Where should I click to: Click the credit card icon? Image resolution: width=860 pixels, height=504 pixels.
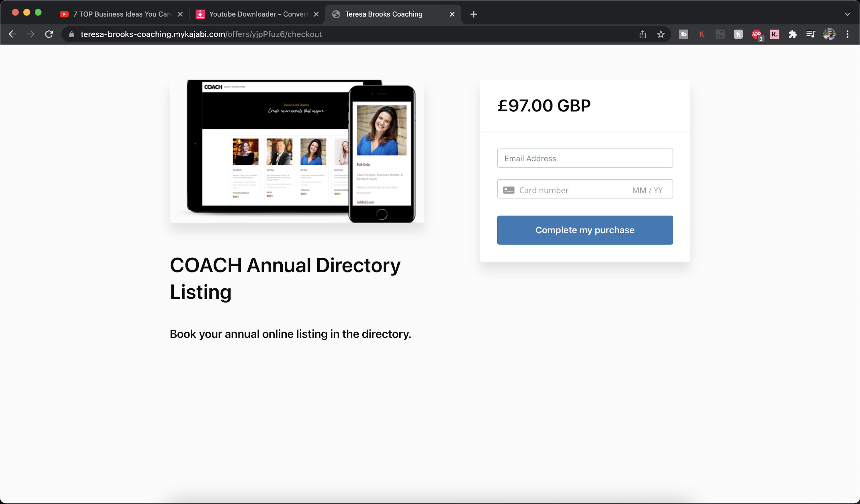pos(509,190)
